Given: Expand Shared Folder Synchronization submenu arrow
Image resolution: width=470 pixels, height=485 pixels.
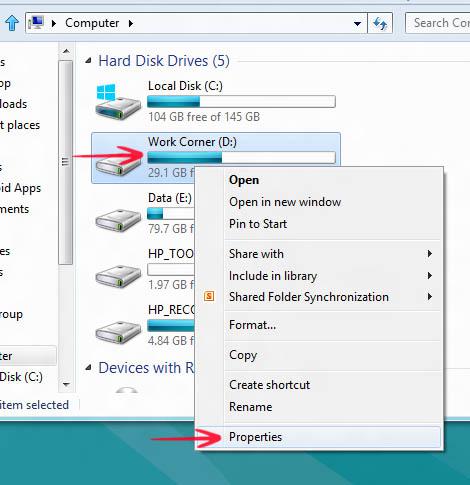Looking at the screenshot, I should pyautogui.click(x=430, y=296).
